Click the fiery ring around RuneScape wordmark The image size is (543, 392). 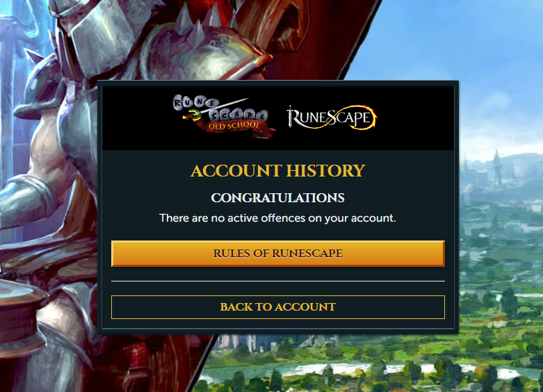pos(362,117)
